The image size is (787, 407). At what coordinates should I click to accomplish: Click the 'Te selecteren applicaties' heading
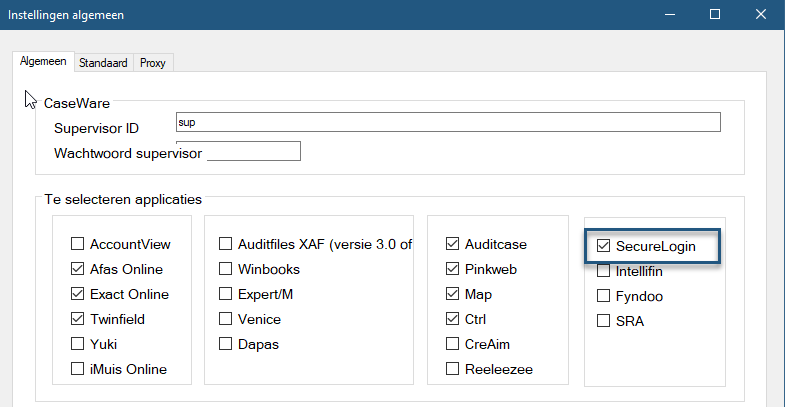point(123,200)
